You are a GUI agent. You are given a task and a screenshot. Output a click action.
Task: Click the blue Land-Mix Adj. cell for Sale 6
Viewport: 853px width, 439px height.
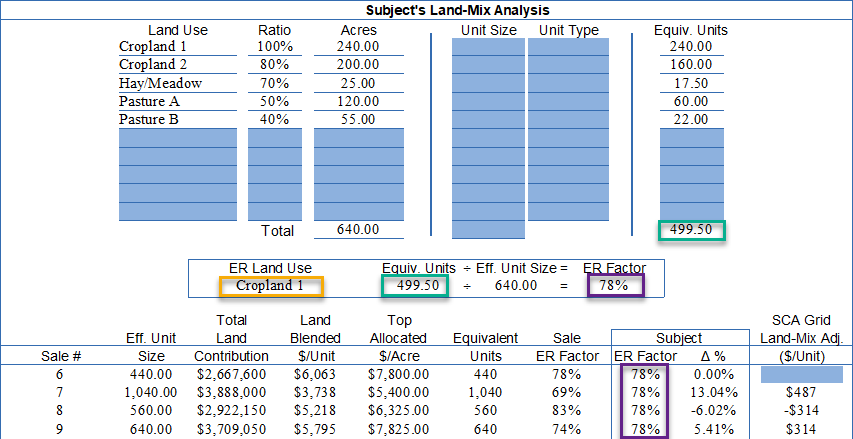[801, 374]
